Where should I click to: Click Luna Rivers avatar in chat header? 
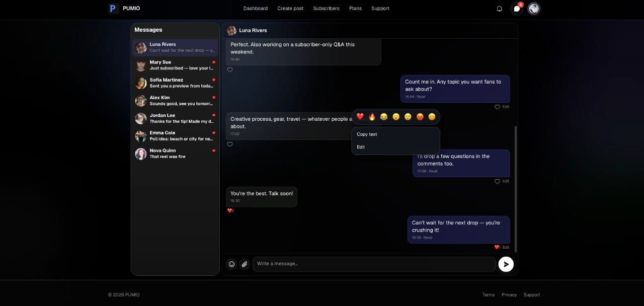(231, 30)
